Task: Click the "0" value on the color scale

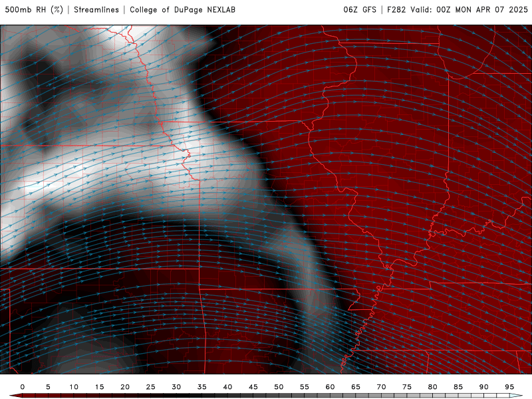Action: tap(23, 387)
